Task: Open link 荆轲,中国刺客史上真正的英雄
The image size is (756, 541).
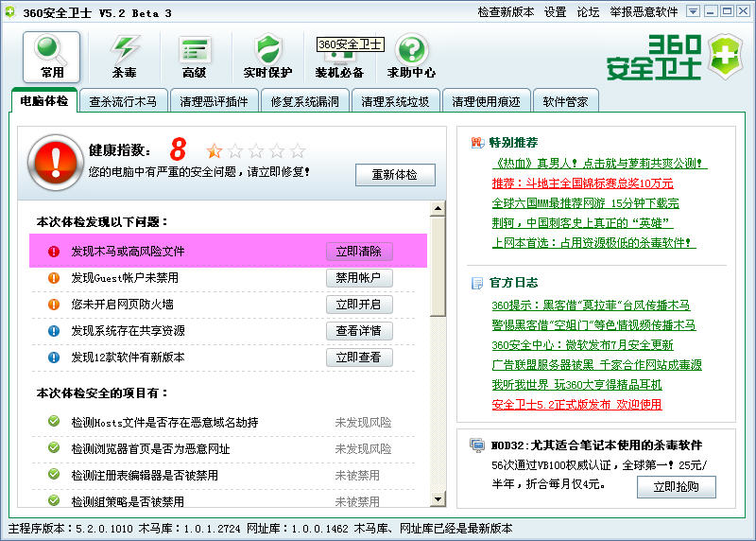Action: click(x=582, y=222)
